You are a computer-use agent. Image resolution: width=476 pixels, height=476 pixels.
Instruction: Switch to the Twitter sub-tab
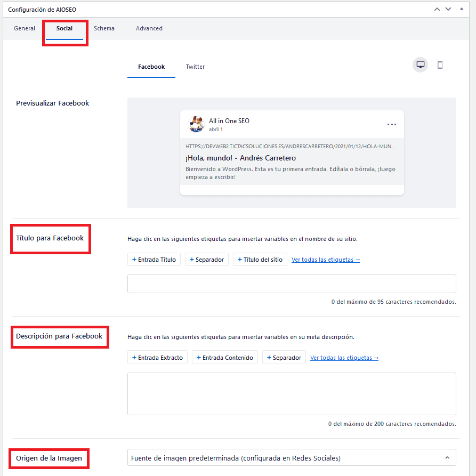click(x=195, y=67)
